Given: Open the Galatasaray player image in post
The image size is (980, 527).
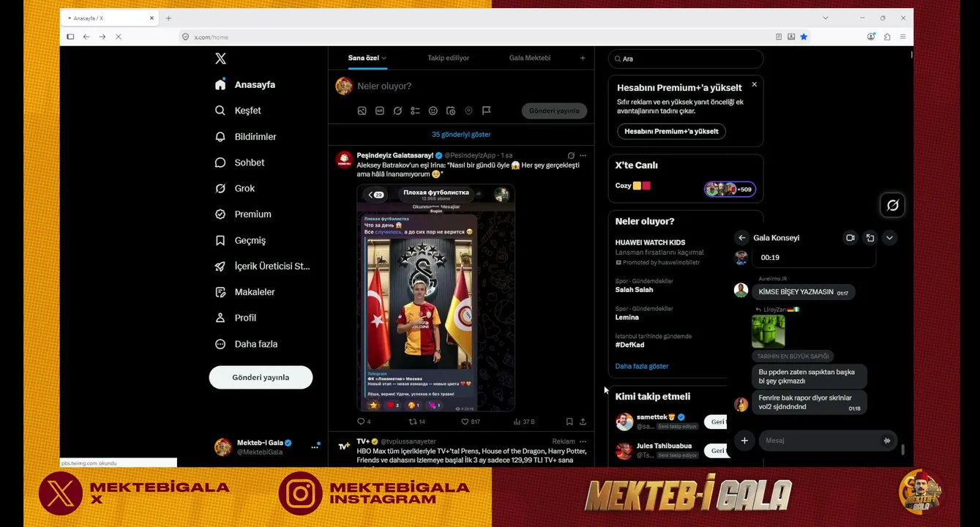Looking at the screenshot, I should [435, 297].
